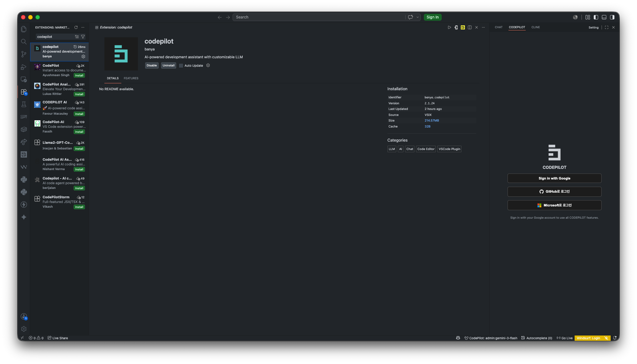Toggle primary side bar visibility

[x=596, y=17]
